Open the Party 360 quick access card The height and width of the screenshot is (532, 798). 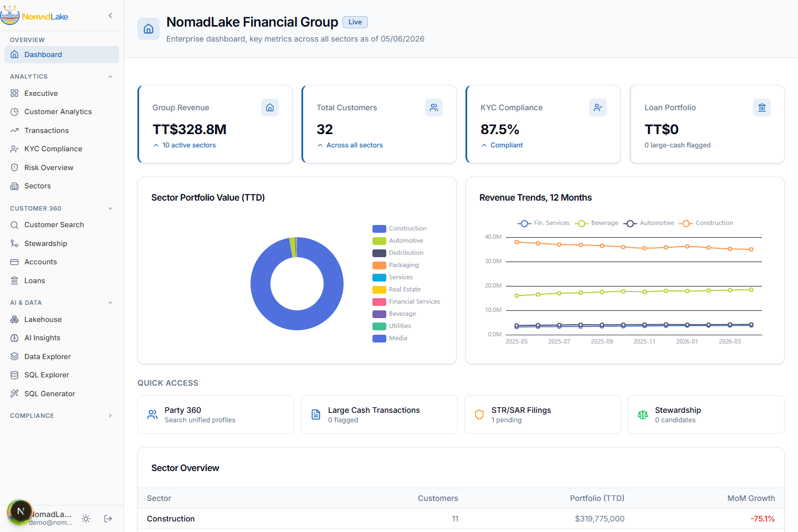pos(216,415)
